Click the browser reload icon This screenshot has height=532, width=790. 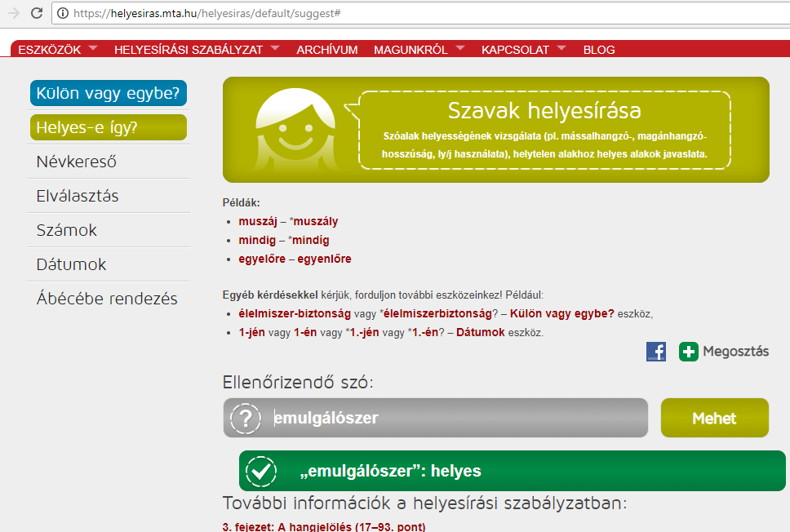37,13
